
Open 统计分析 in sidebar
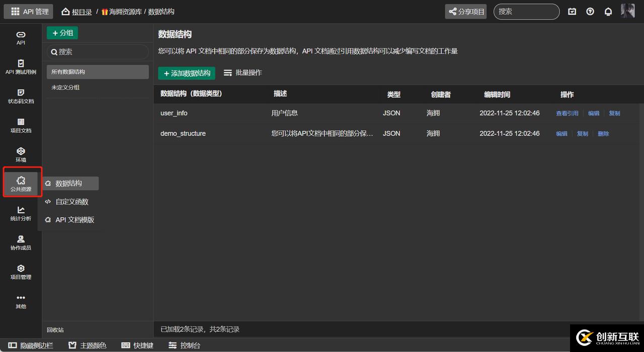coord(21,213)
